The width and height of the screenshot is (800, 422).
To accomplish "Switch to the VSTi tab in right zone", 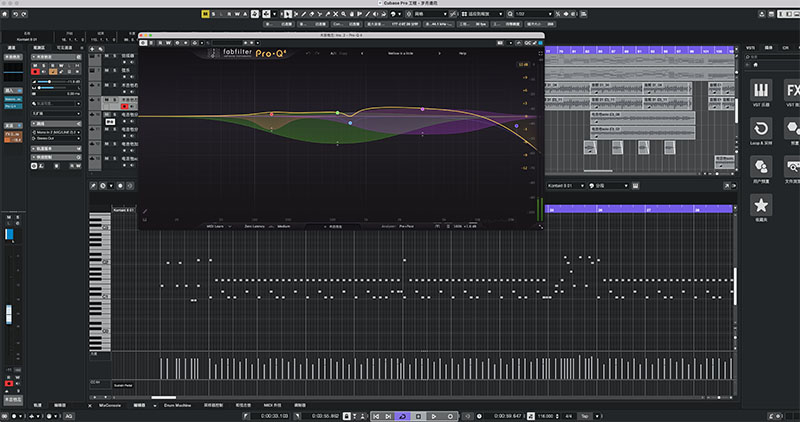I will pos(751,47).
